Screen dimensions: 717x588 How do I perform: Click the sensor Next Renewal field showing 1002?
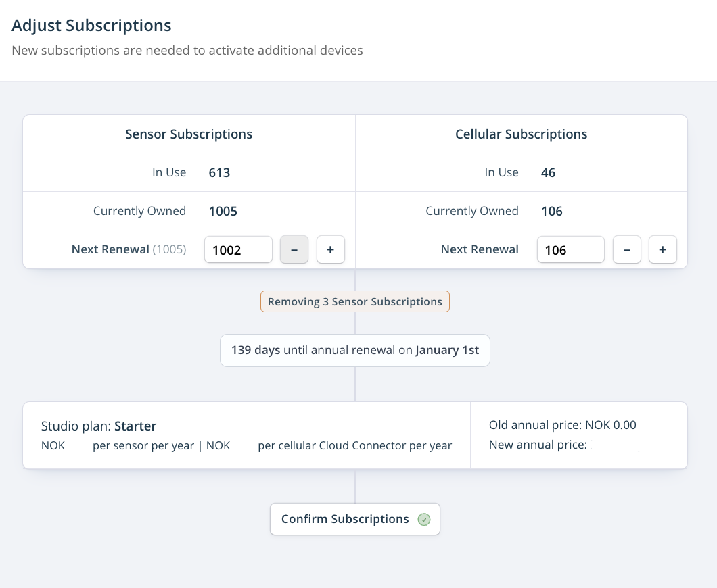238,249
